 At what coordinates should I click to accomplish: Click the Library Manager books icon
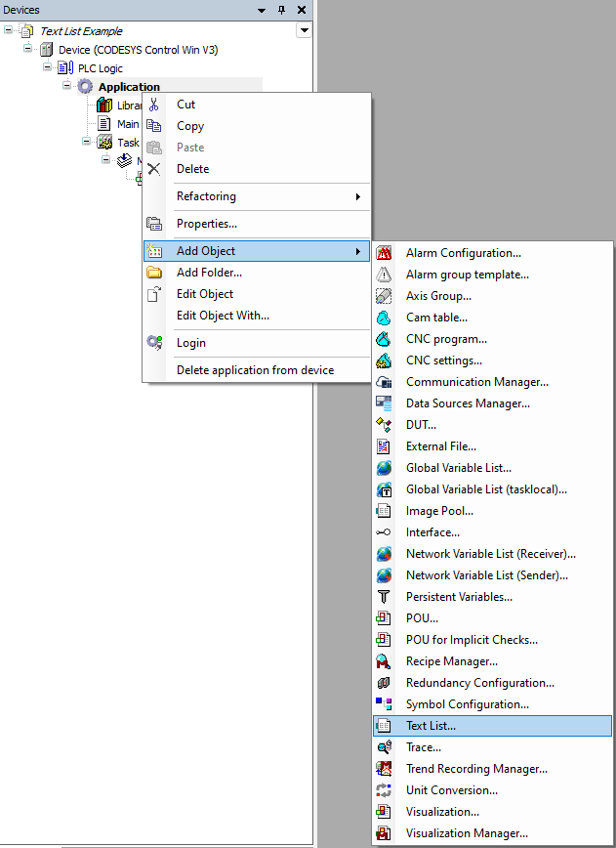click(104, 105)
